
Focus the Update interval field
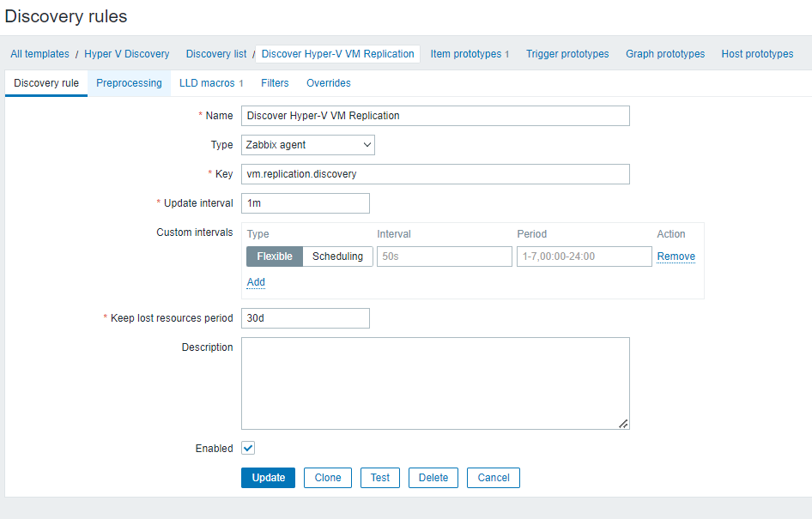point(306,203)
